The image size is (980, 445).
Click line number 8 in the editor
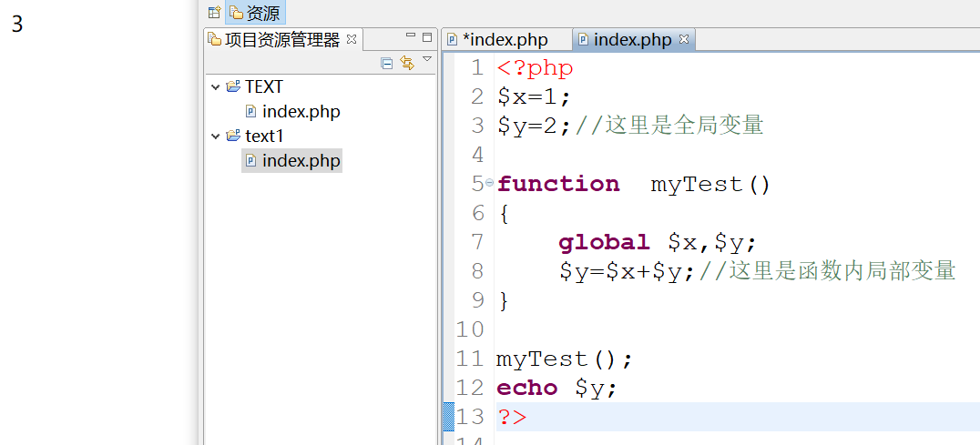pyautogui.click(x=477, y=271)
